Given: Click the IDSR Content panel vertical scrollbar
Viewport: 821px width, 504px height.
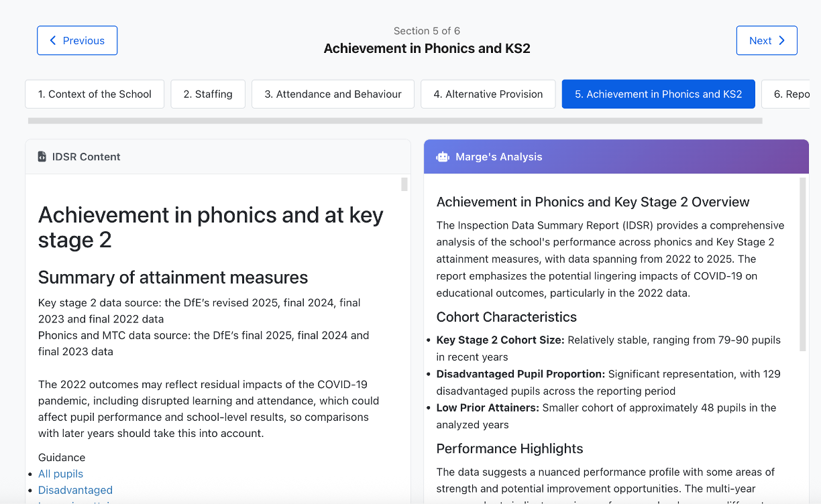Looking at the screenshot, I should pyautogui.click(x=404, y=184).
